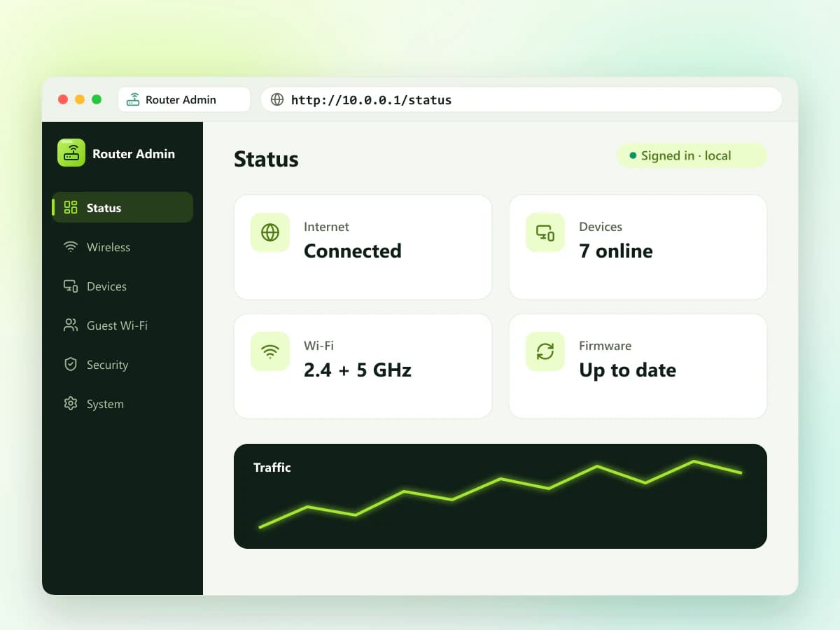Open the Wireless menu item

122,246
